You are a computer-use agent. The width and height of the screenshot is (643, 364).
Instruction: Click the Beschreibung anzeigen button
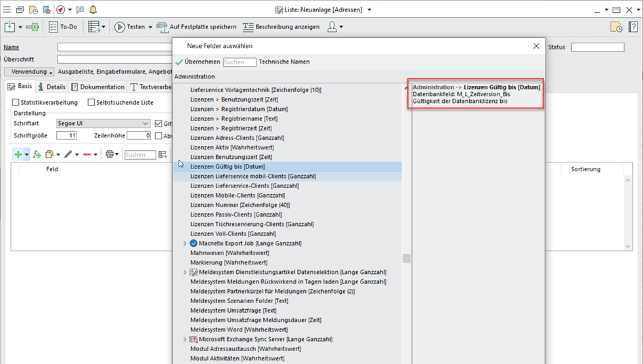click(x=281, y=27)
